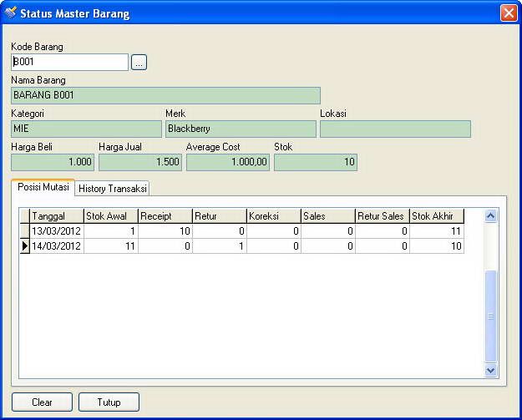Click Stok Awal value 1 in 13/03/2012 row
Screen dimensions: 522x420
[111, 231]
